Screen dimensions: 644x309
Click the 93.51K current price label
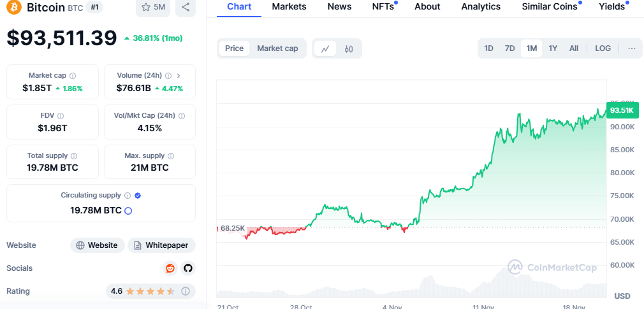tap(622, 110)
